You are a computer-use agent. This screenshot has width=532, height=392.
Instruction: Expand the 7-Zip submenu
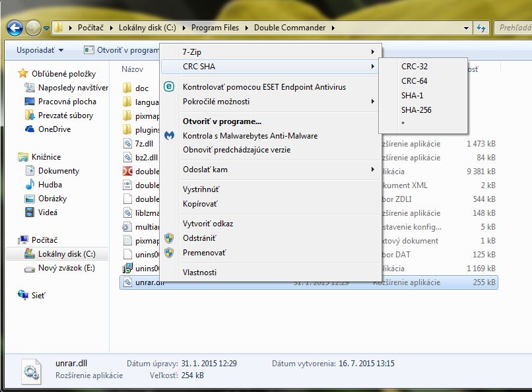coord(271,52)
